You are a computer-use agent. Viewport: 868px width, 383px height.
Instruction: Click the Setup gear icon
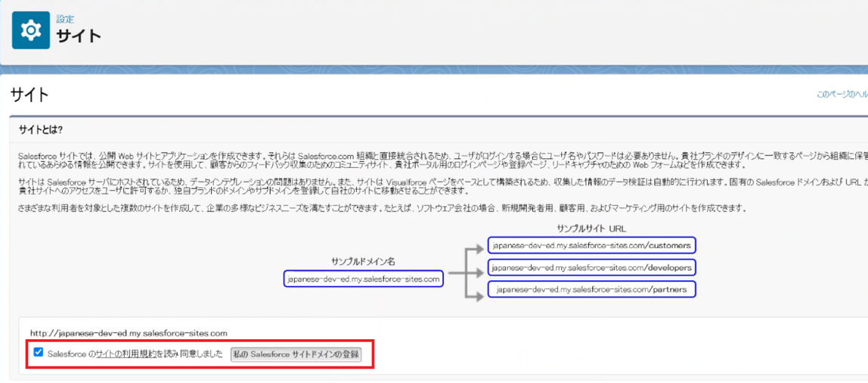(31, 30)
